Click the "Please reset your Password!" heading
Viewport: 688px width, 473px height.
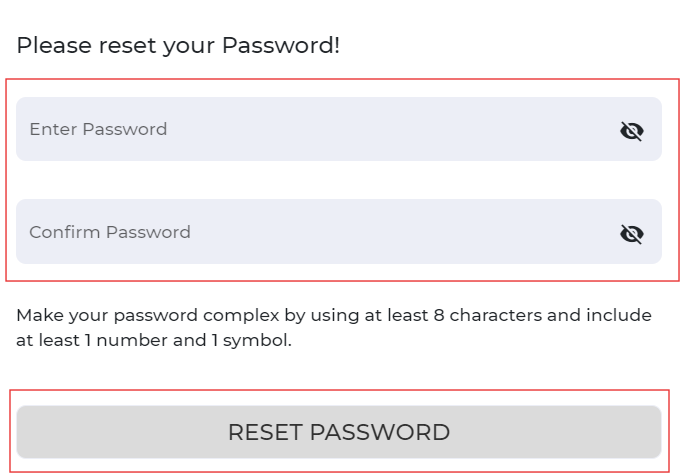click(178, 46)
